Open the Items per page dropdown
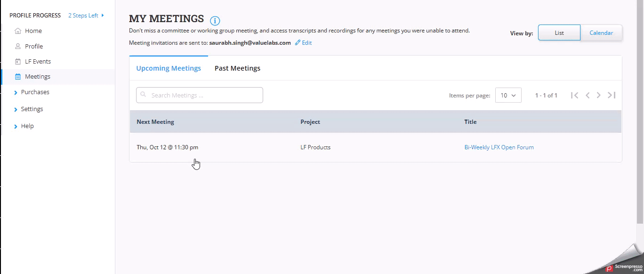This screenshot has width=644, height=274. 508,95
